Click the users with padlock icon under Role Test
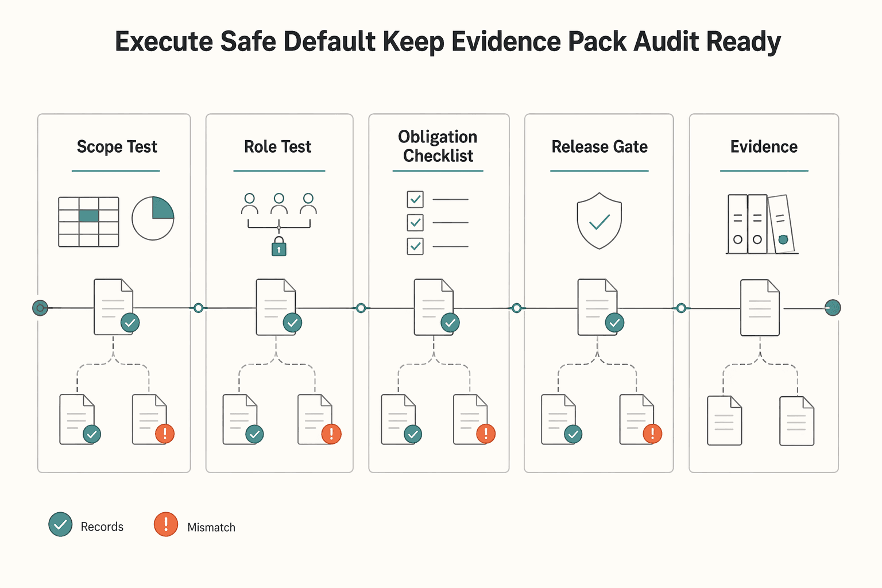The height and width of the screenshot is (588, 882). (x=279, y=225)
